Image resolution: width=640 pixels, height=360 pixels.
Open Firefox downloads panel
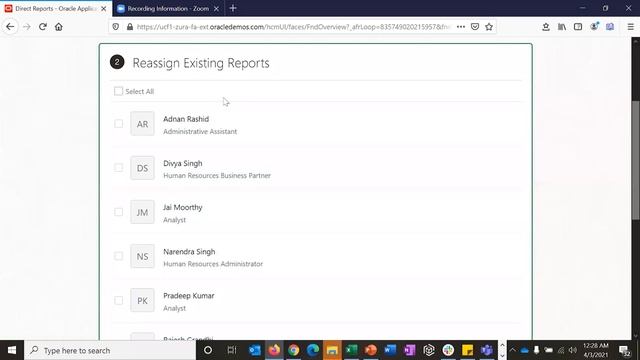(x=546, y=27)
